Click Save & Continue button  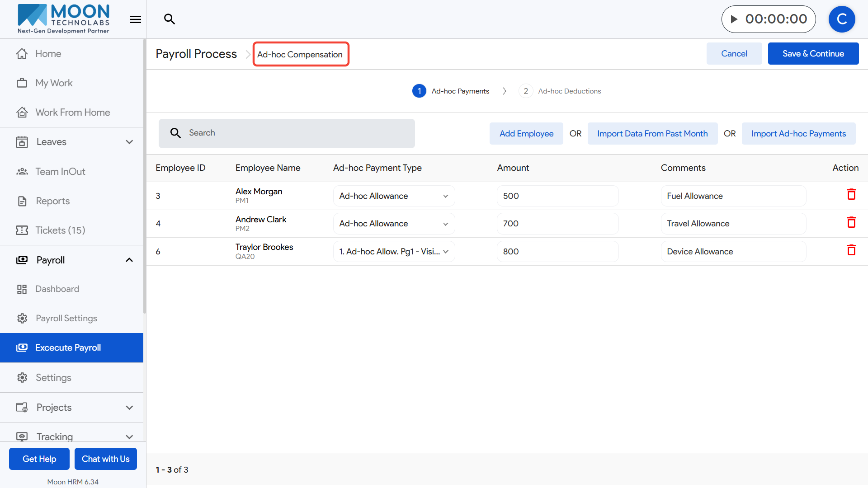point(813,54)
